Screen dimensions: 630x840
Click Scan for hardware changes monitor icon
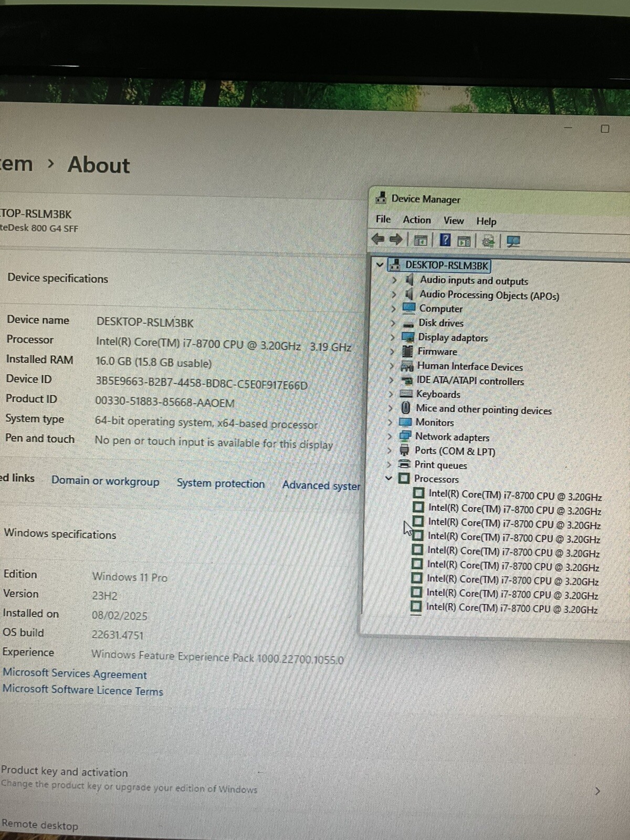[x=513, y=241]
